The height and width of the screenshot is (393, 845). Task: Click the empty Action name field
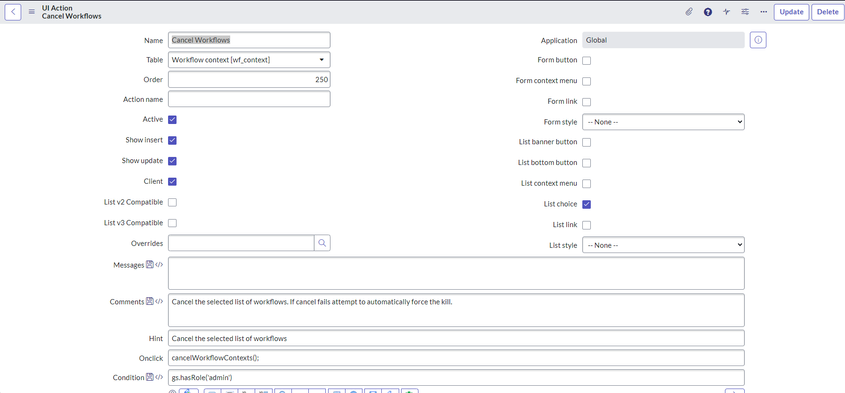tap(249, 99)
